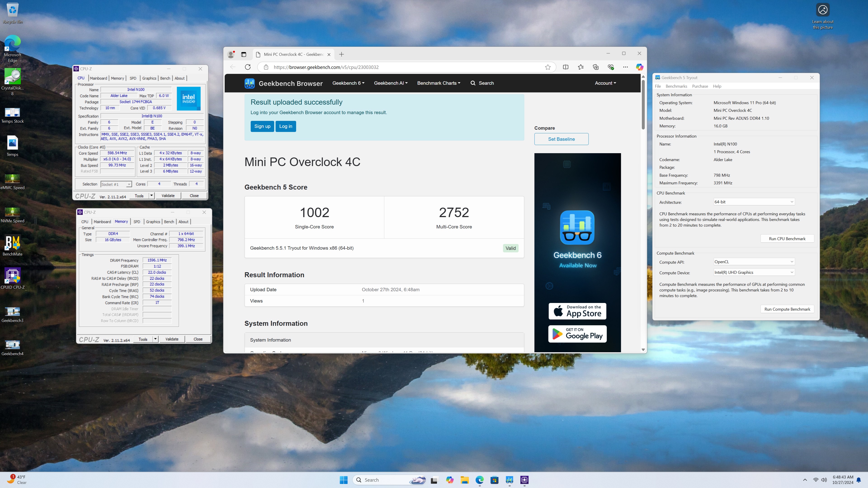Close the Mini PC Overclock 4C tab
Image resolution: width=868 pixels, height=488 pixels.
329,54
